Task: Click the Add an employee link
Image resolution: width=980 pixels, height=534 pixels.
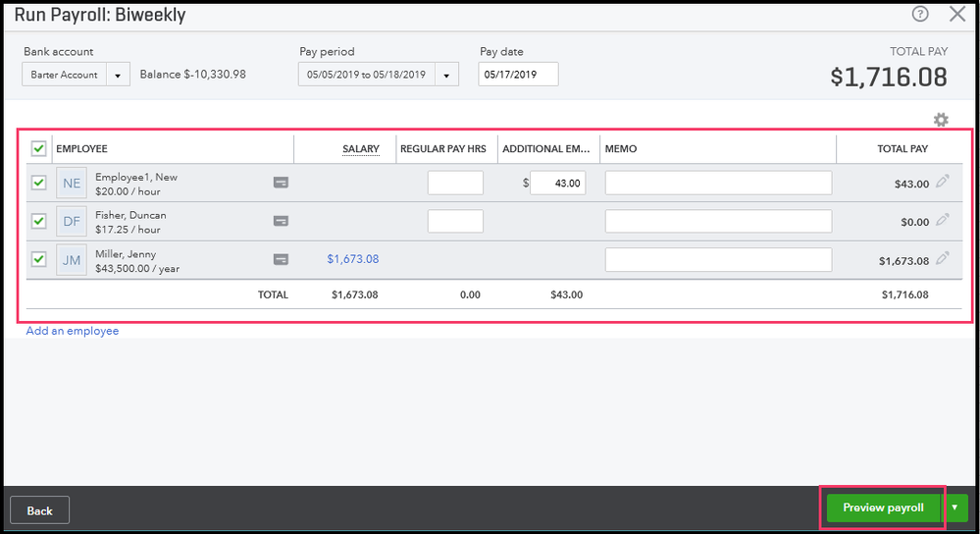Action: (x=73, y=331)
